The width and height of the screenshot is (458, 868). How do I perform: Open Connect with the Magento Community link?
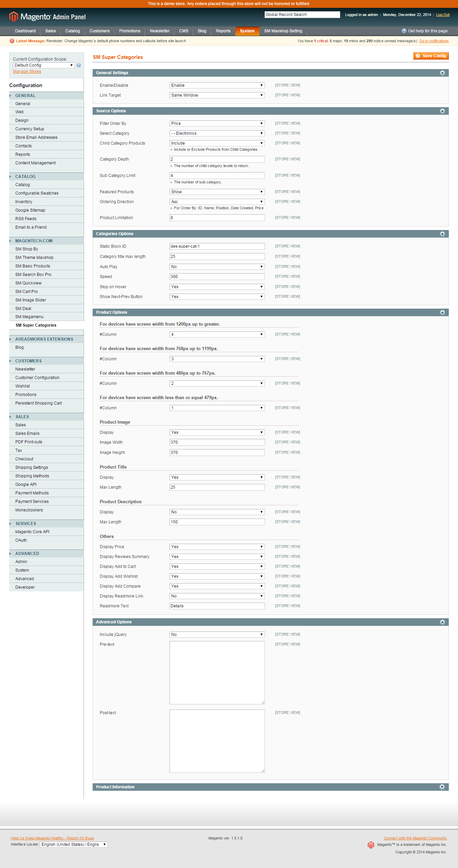tap(415, 838)
